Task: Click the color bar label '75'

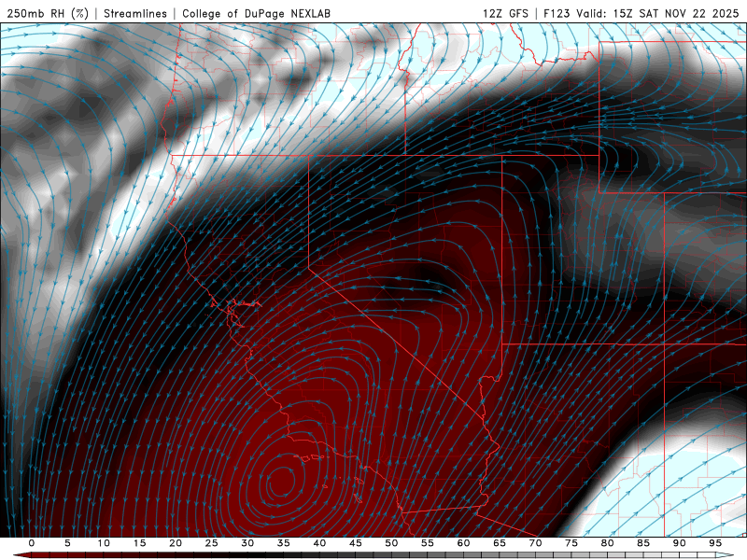Action: [x=571, y=543]
